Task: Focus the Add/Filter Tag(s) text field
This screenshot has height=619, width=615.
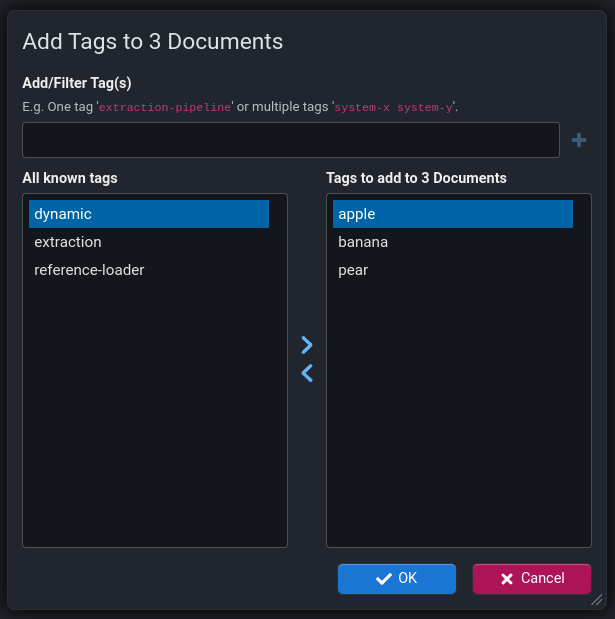Action: [x=290, y=140]
